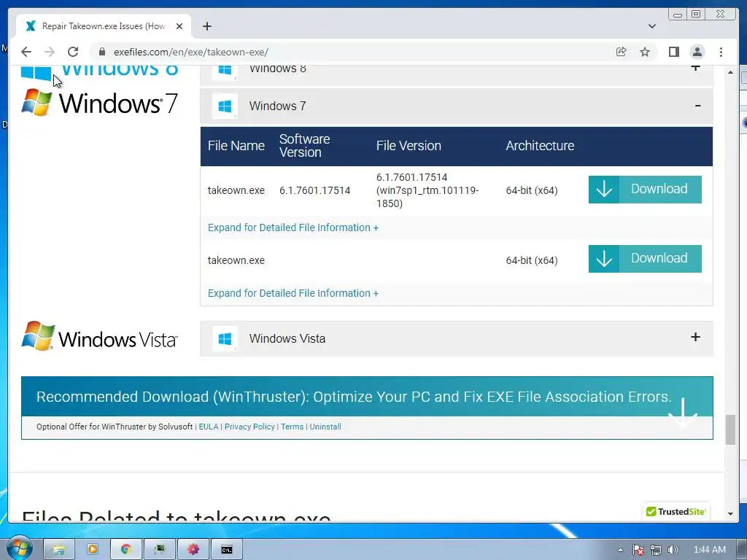The width and height of the screenshot is (747, 560).
Task: Open the share this page icon
Action: click(622, 52)
